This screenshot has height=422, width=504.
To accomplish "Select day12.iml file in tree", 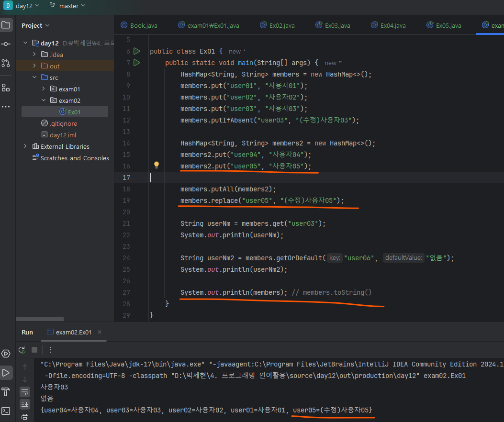I will (59, 135).
